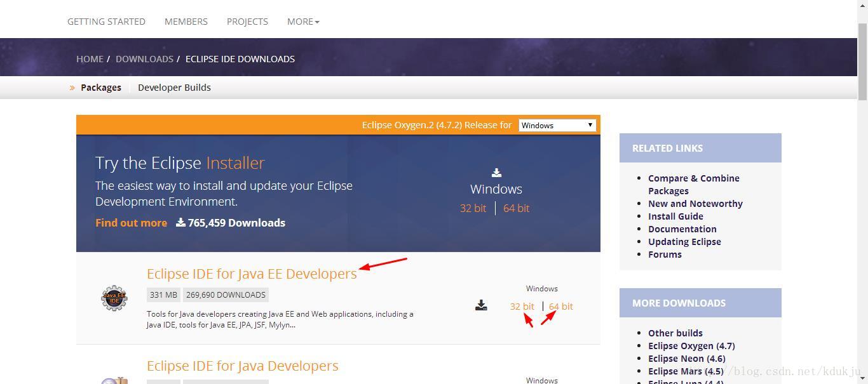Image resolution: width=868 pixels, height=384 pixels.
Task: Open Install Guide link
Action: (x=675, y=216)
